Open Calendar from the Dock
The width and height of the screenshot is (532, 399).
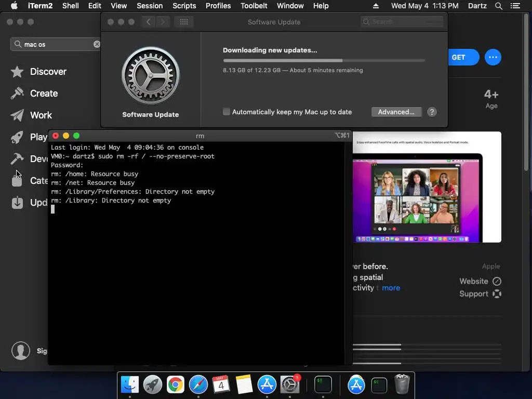(x=221, y=385)
